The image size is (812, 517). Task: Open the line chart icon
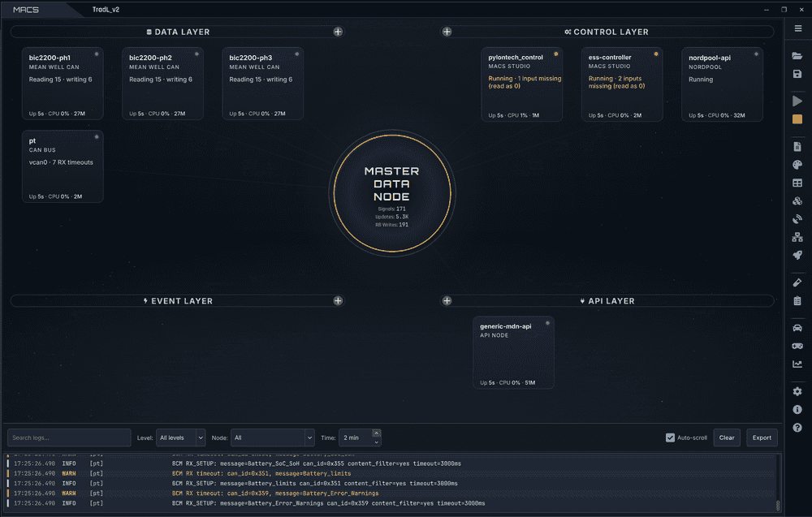pyautogui.click(x=797, y=364)
